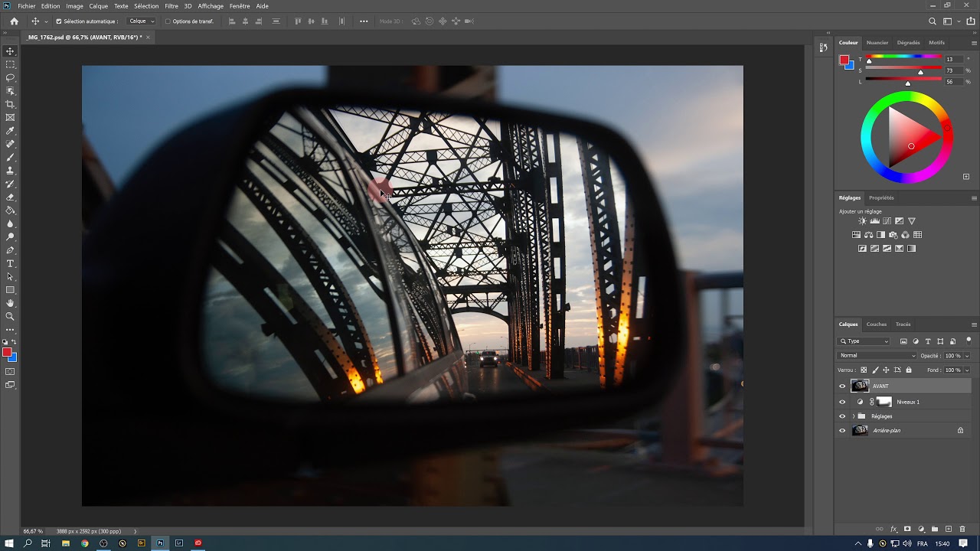This screenshot has width=980, height=551.
Task: Open the Calque auto-select dropdown
Action: [x=142, y=21]
